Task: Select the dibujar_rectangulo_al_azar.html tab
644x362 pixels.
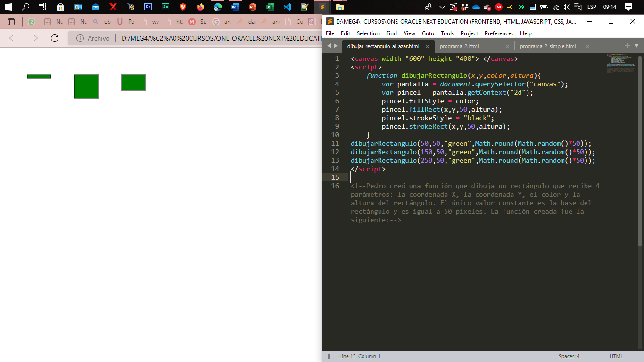Action: click(x=383, y=46)
